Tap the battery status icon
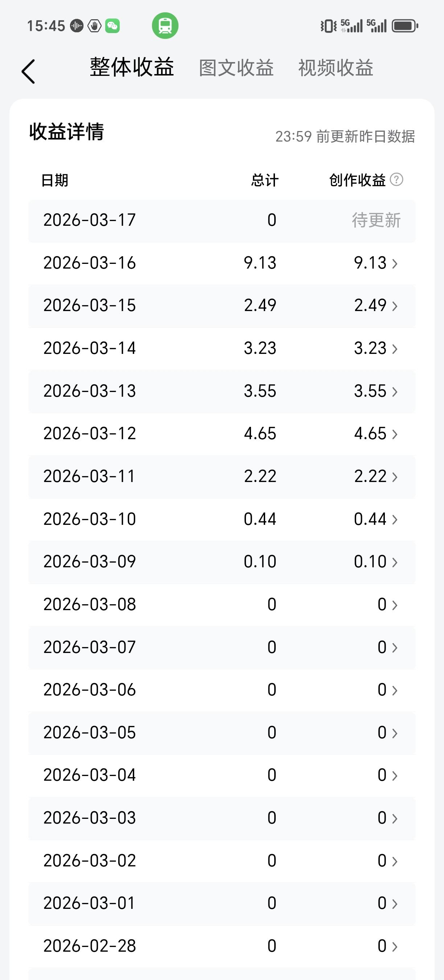Viewport: 444px width, 980px height. 405,26
